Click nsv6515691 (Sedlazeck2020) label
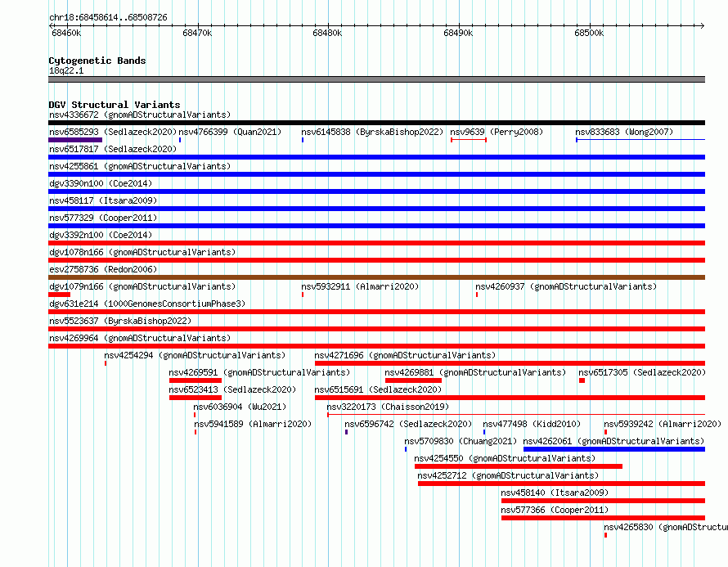This screenshot has height=567, width=728. click(x=378, y=389)
